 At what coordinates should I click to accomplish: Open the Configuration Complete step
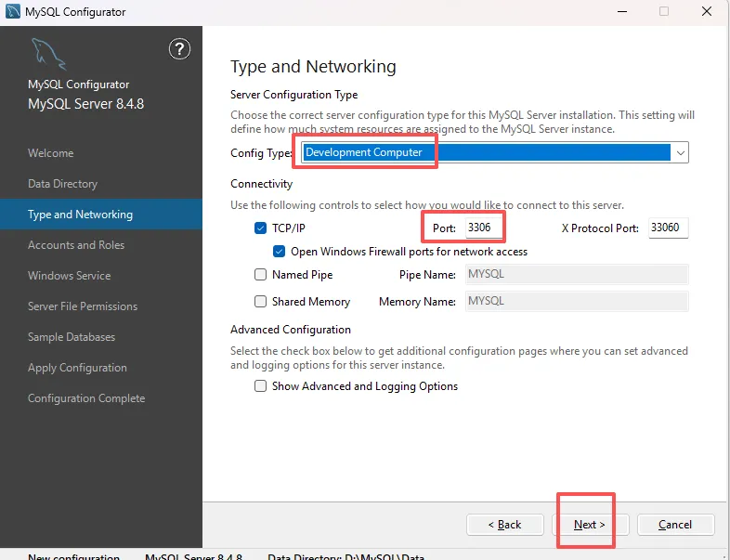[x=86, y=398]
